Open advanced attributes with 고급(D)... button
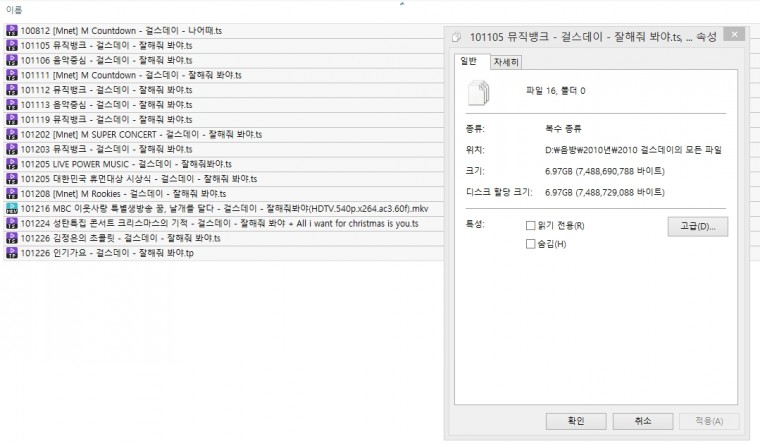Viewport: 760px width, 444px height. coord(697,226)
